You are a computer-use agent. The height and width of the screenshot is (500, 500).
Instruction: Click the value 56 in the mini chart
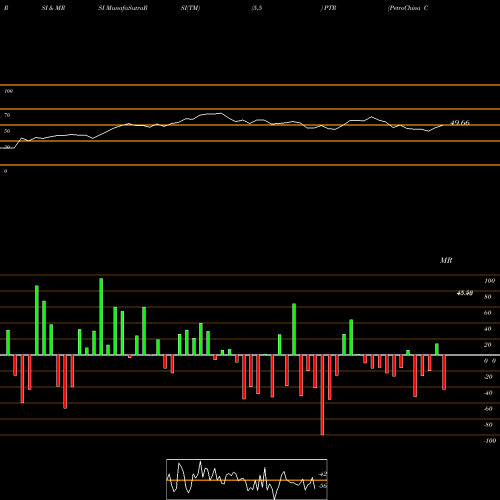coord(323,486)
